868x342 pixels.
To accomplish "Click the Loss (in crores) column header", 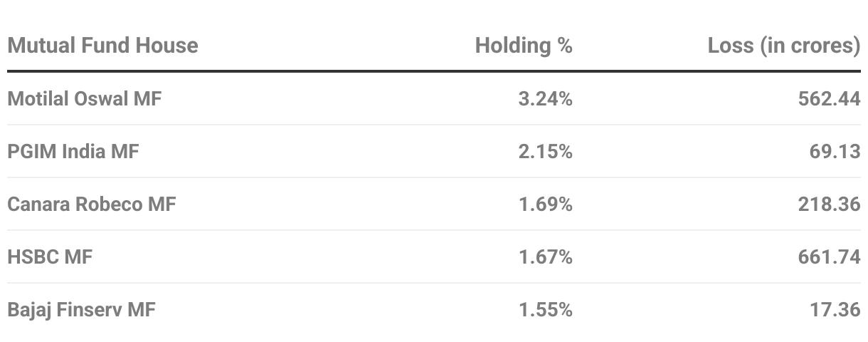I will point(784,46).
